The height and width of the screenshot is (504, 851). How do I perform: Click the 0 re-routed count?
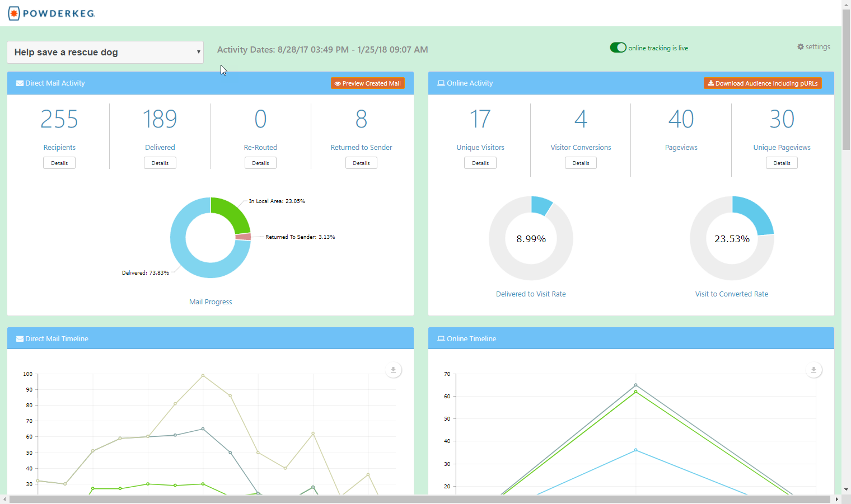click(260, 119)
